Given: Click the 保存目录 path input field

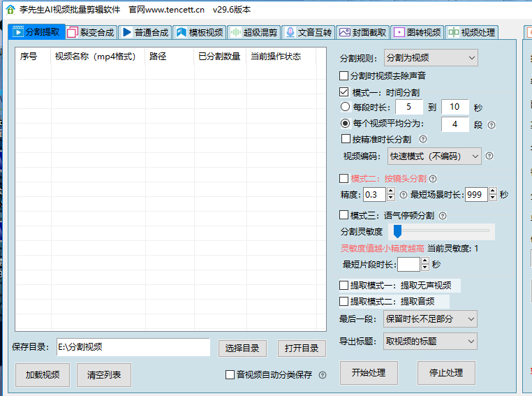Looking at the screenshot, I should (x=133, y=347).
